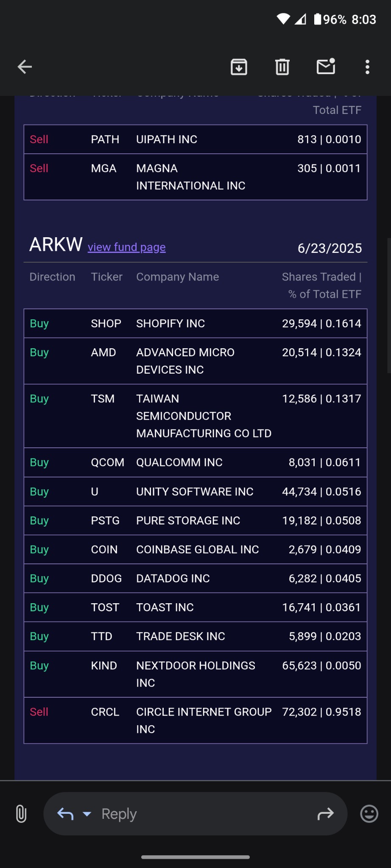Tap the Direction column header
The height and width of the screenshot is (868, 391).
click(53, 277)
